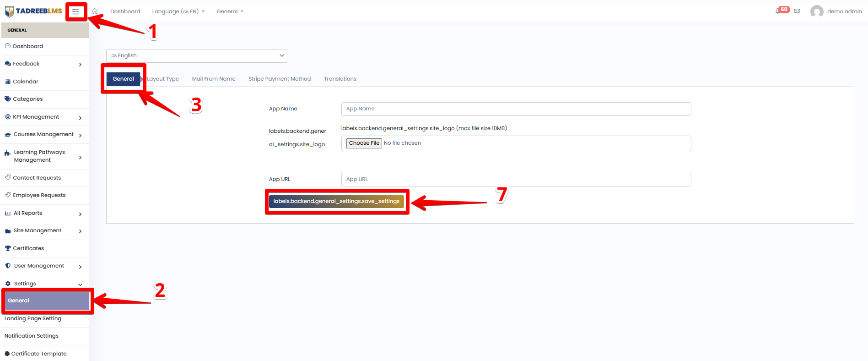868x361 pixels.
Task: Focus the App URL input field
Action: coord(516,180)
